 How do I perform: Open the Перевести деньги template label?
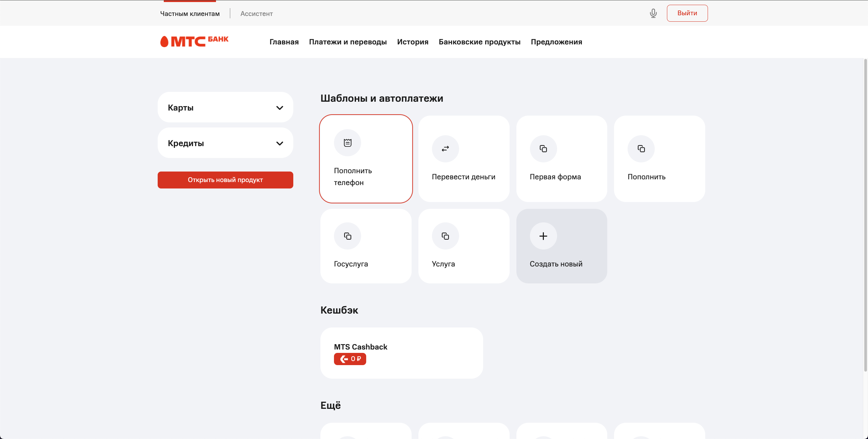tap(463, 177)
